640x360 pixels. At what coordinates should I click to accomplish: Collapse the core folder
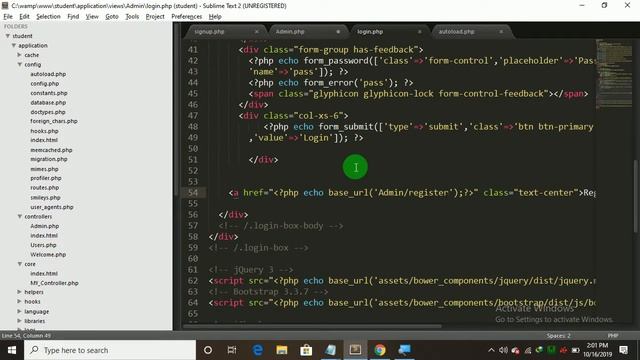tap(19, 264)
